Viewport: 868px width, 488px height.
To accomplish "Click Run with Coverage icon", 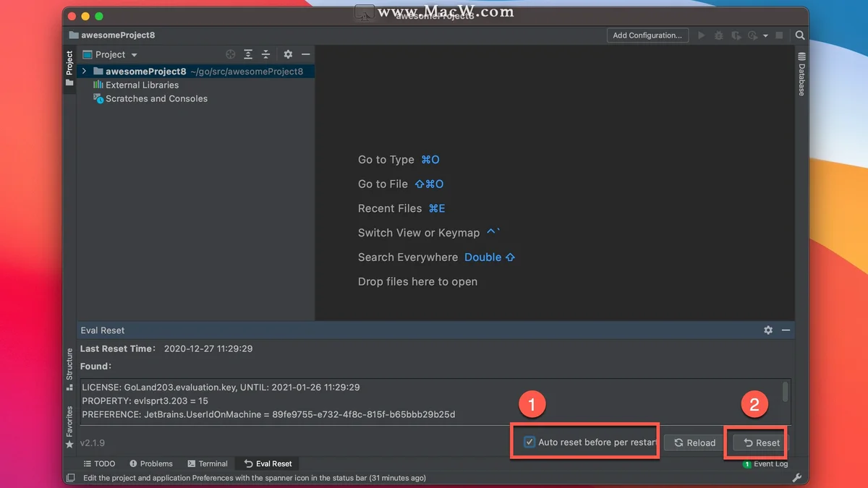I will point(736,35).
